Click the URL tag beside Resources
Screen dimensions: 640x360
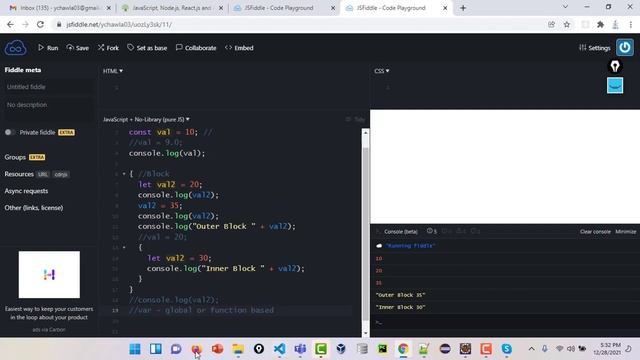43,174
